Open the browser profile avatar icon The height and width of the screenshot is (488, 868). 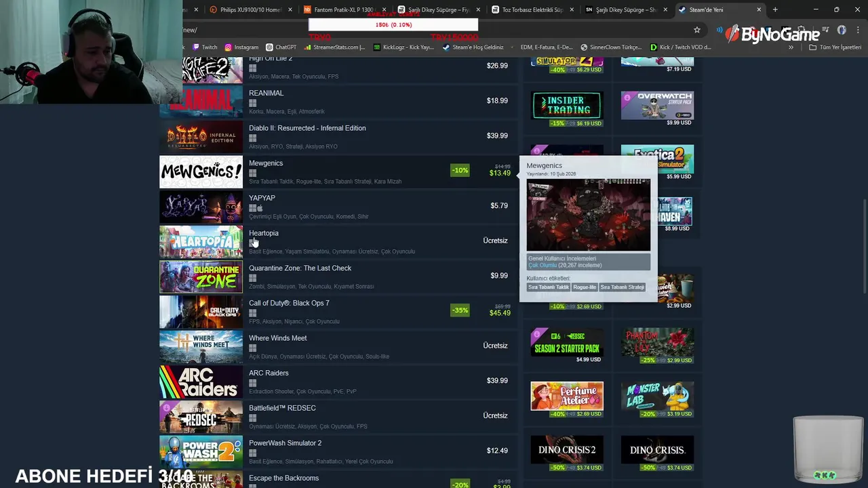pyautogui.click(x=842, y=30)
